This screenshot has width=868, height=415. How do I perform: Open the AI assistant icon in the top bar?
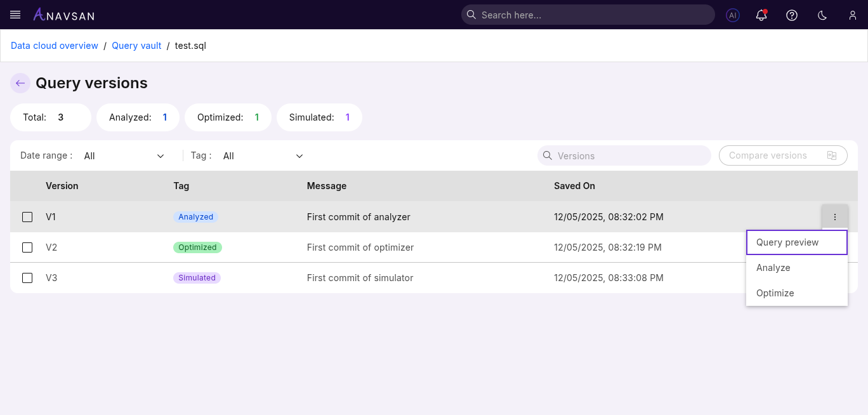[x=732, y=15]
